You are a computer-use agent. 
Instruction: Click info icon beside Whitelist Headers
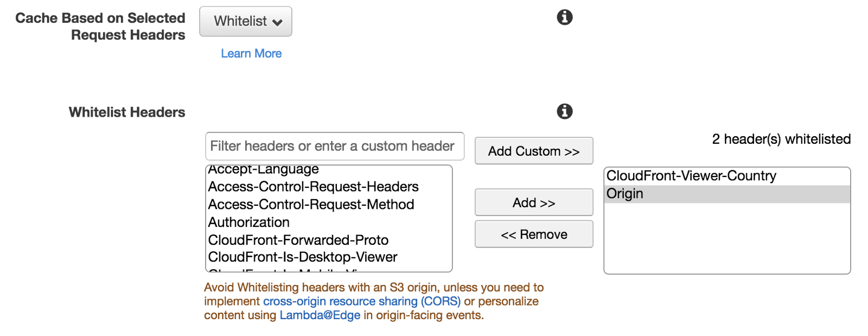pos(564,111)
